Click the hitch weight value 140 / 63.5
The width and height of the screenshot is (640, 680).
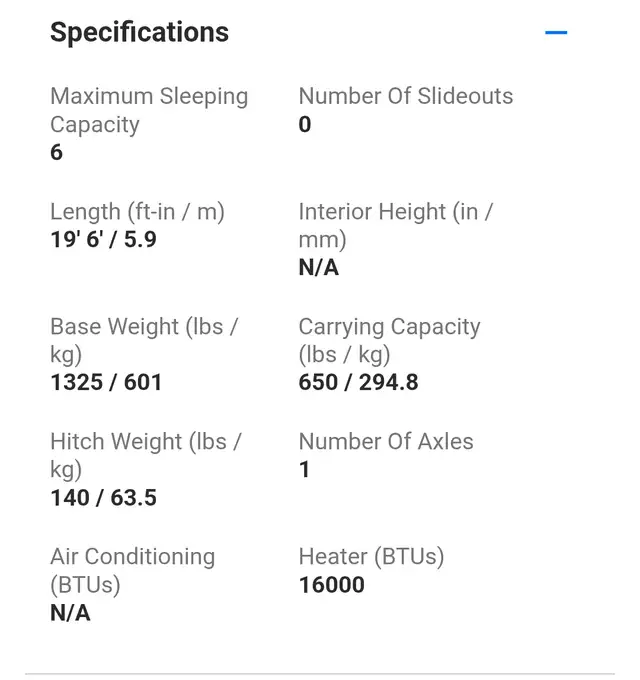point(103,497)
